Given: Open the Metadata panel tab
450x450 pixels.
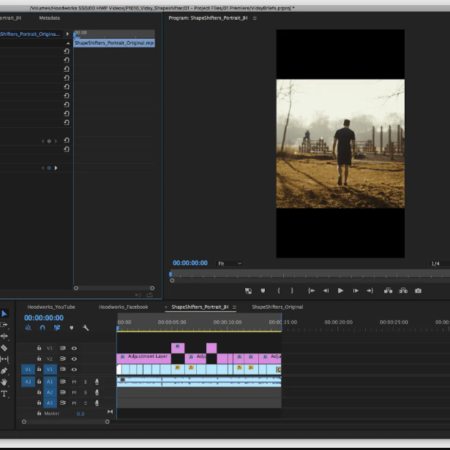Looking at the screenshot, I should point(49,18).
